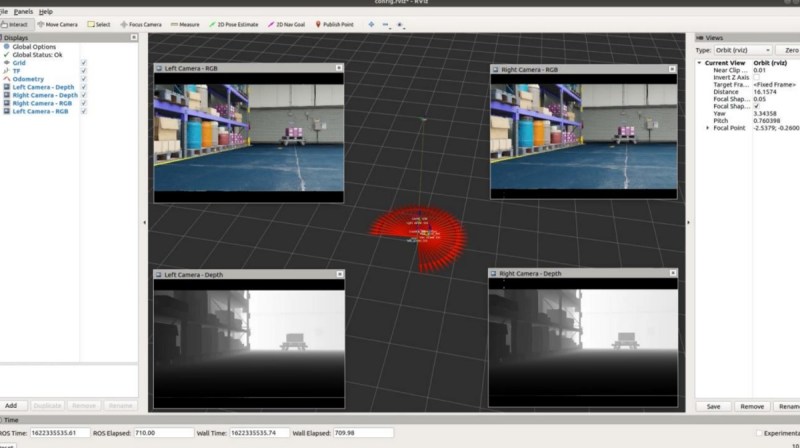Viewport: 800px width, 448px height.
Task: Select the 2D Nav Goal tool
Action: (287, 24)
